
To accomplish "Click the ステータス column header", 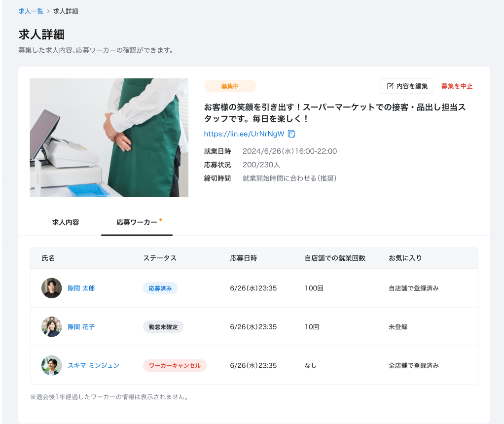I will (160, 258).
